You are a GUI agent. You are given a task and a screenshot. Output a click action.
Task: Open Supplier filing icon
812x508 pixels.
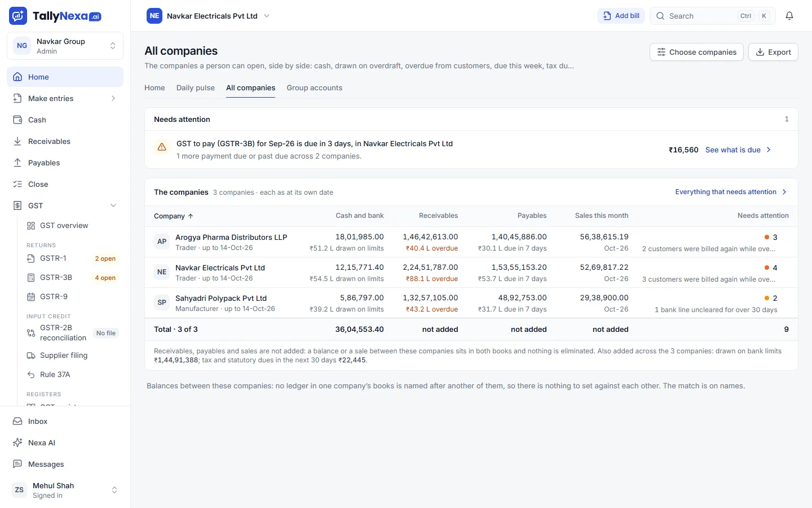coord(31,356)
